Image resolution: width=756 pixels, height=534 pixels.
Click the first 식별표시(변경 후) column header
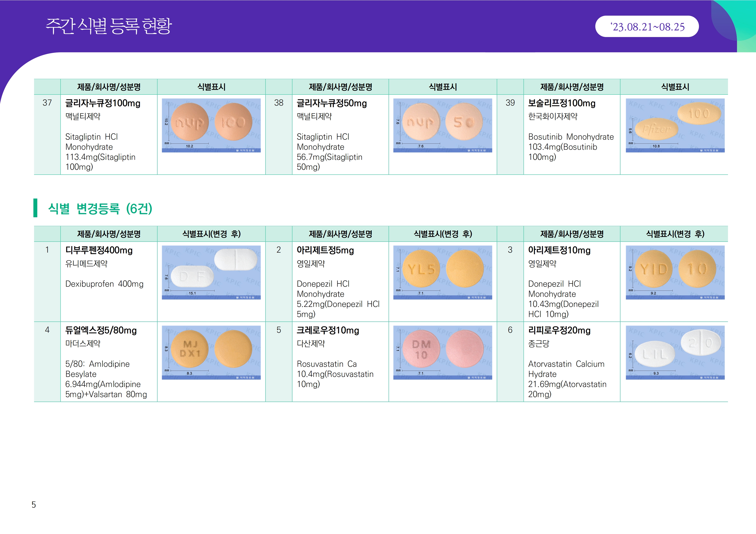click(x=211, y=234)
